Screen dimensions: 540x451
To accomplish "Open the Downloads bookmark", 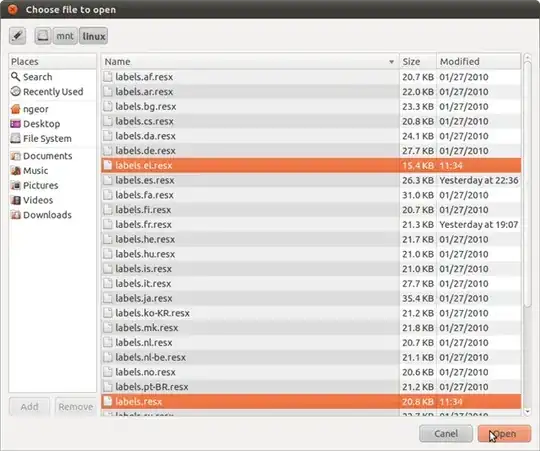I will point(53,215).
